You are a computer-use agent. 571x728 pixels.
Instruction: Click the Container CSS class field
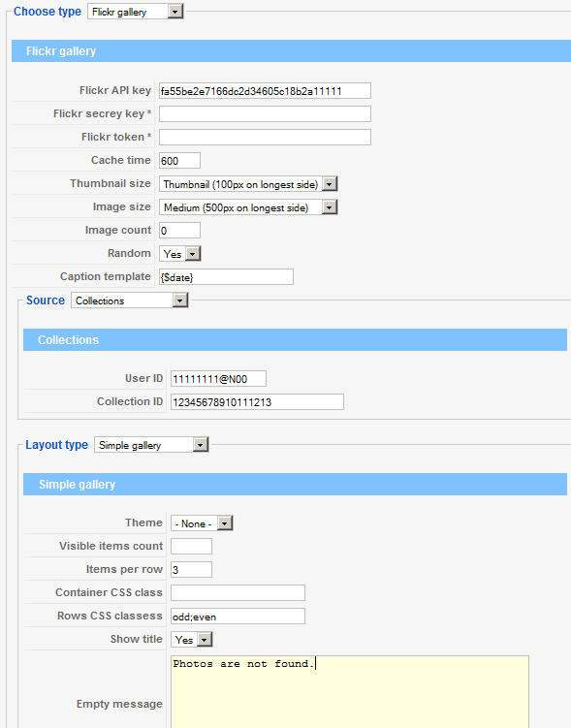coord(238,593)
